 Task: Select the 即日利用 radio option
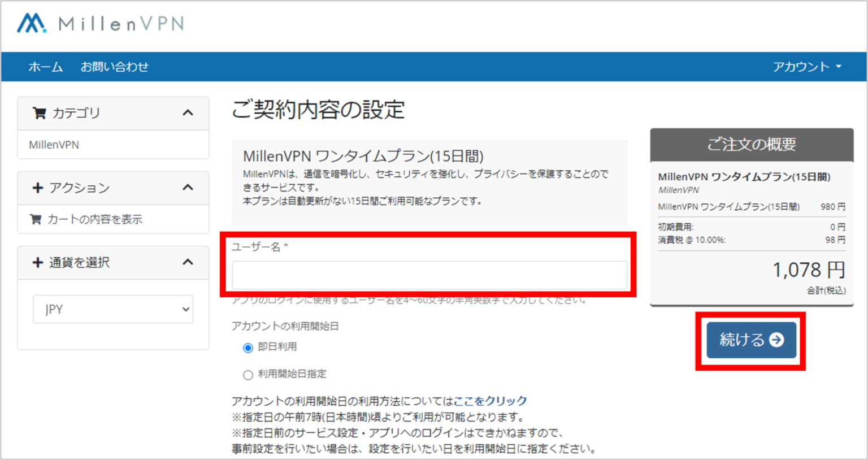pos(248,348)
